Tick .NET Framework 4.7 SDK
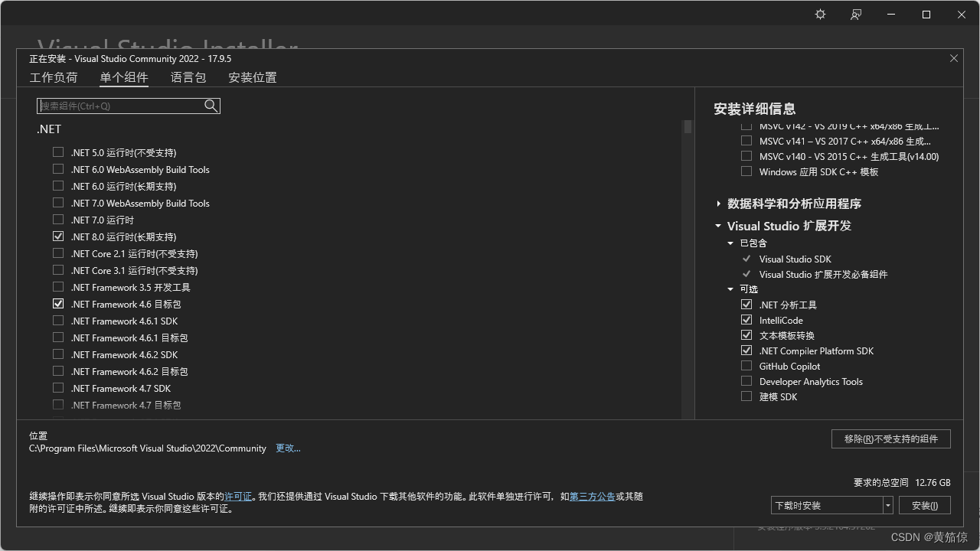 (x=58, y=388)
